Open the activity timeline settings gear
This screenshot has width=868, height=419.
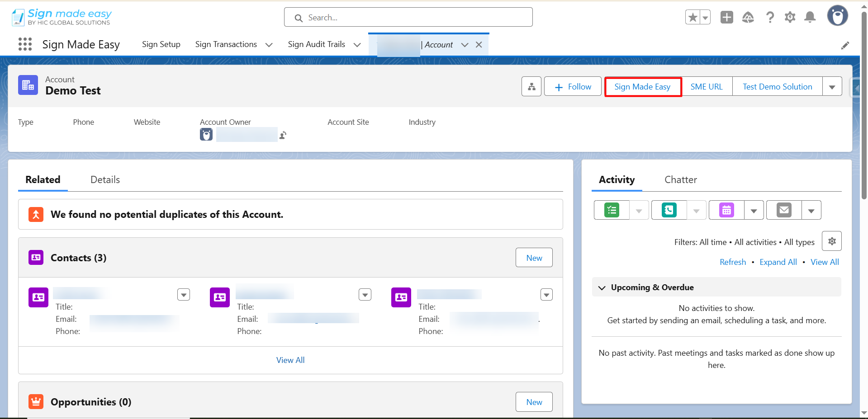point(831,241)
